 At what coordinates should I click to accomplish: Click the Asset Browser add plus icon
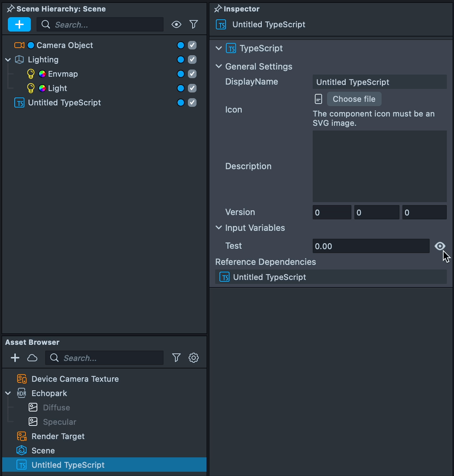15,358
